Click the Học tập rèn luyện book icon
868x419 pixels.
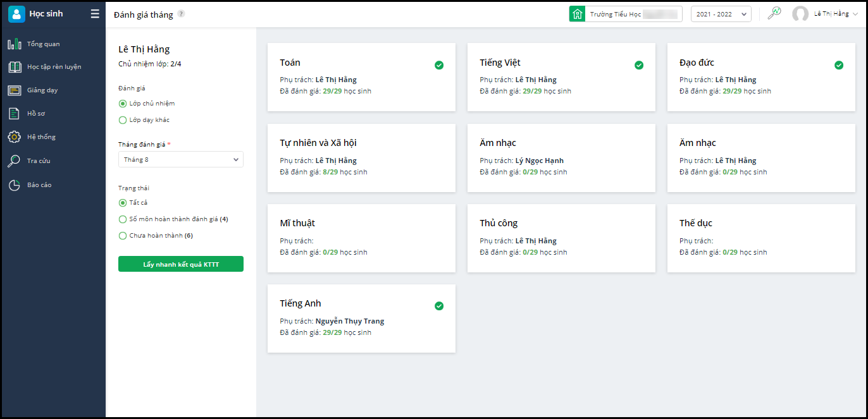(15, 67)
